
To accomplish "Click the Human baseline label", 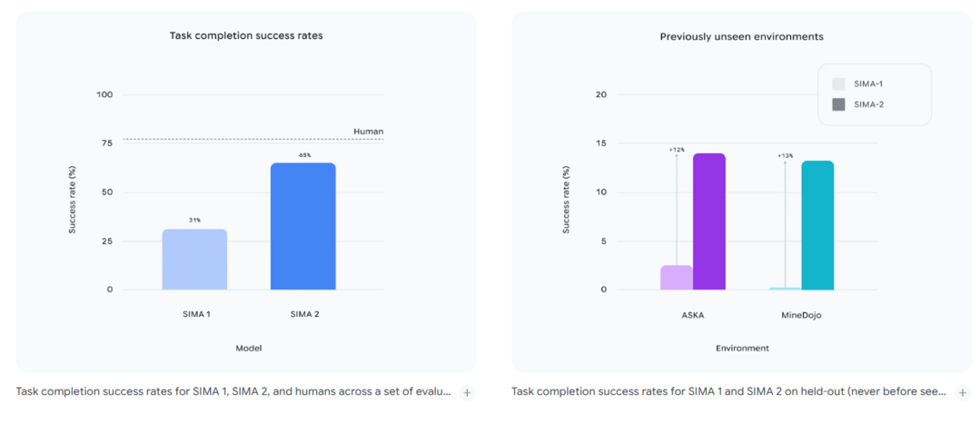I will (368, 132).
